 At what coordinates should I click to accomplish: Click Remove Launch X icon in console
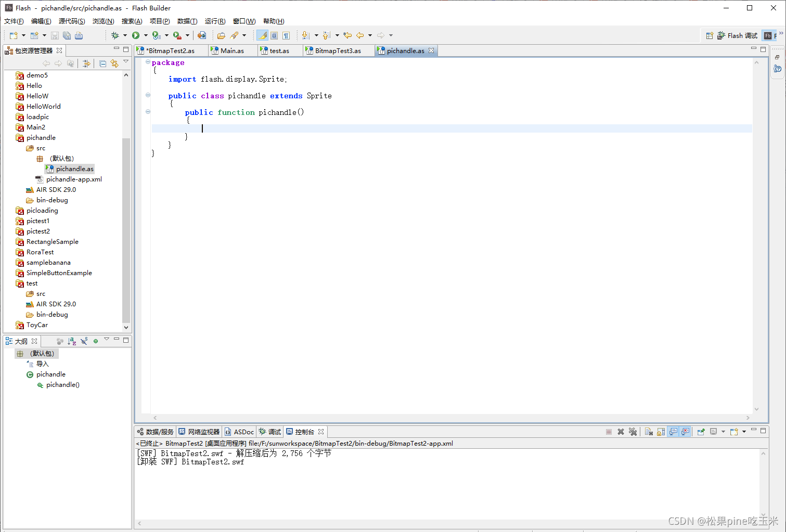pos(621,432)
